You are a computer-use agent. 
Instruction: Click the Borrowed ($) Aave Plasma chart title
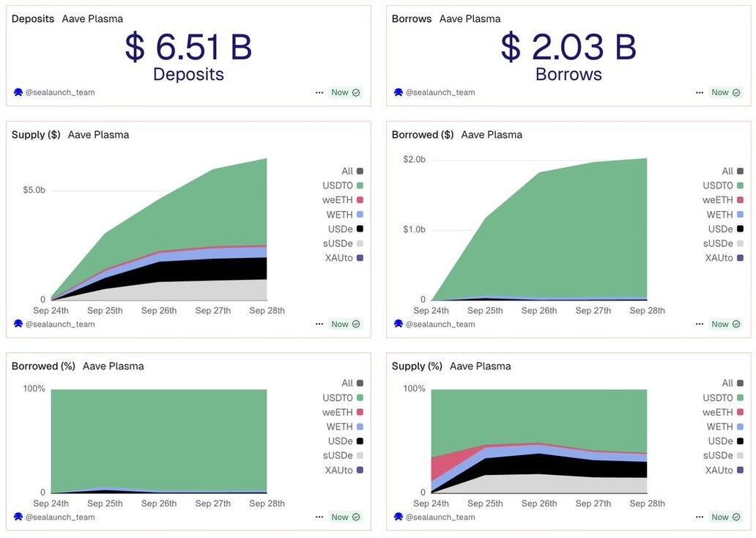click(x=457, y=135)
